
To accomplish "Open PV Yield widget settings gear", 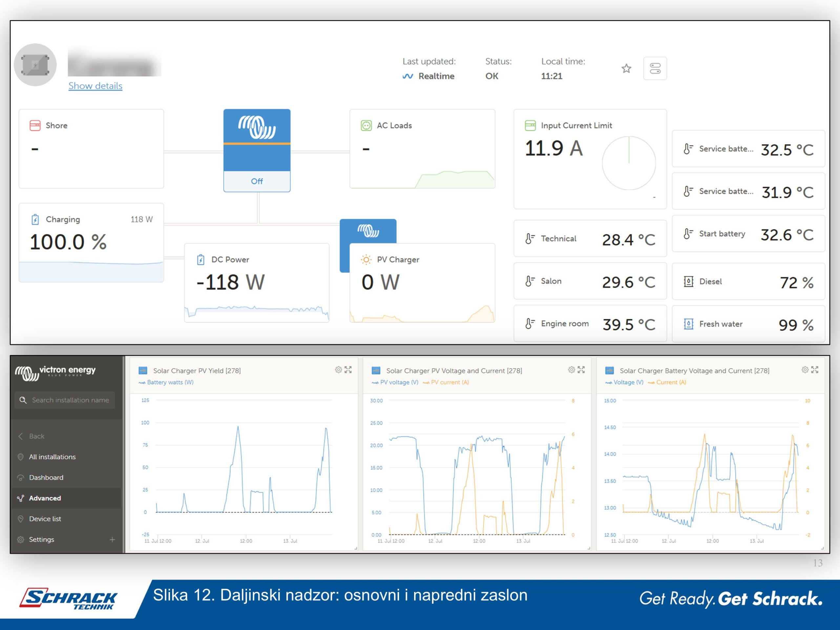I will [338, 369].
